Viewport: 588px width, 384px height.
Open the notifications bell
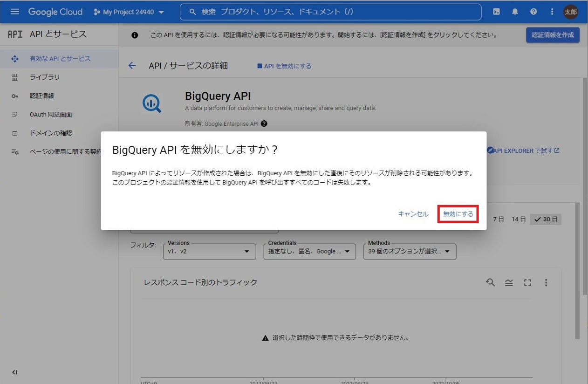click(x=515, y=12)
